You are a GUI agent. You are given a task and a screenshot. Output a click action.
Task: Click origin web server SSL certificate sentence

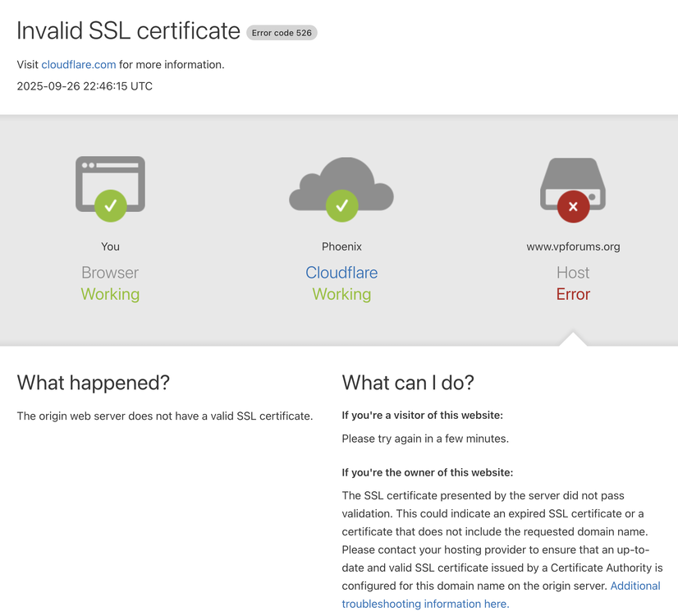click(165, 416)
